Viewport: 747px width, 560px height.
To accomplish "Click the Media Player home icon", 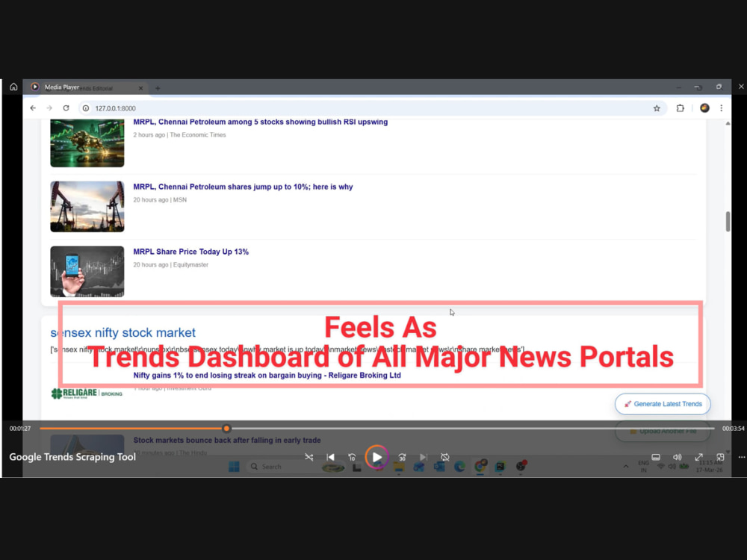I will coord(13,87).
